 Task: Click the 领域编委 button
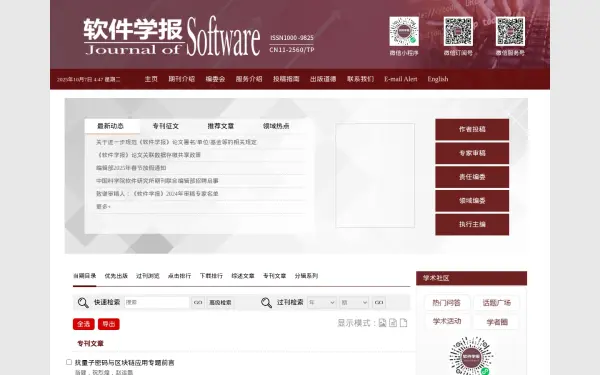point(472,201)
